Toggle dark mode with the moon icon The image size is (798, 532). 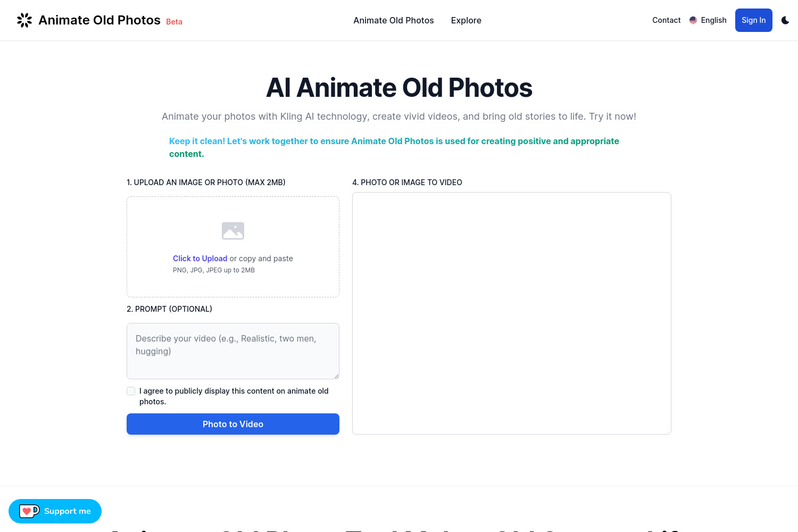pos(785,20)
